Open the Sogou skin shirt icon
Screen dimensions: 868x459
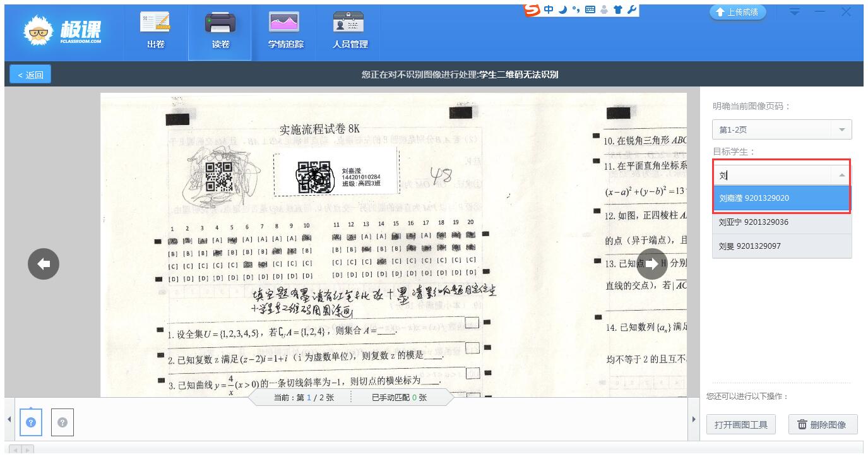(x=618, y=9)
